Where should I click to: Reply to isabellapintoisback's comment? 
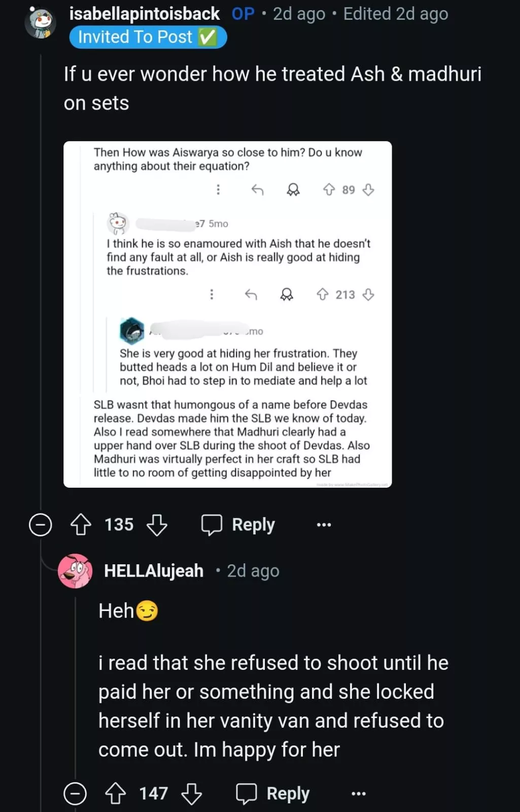[238, 524]
